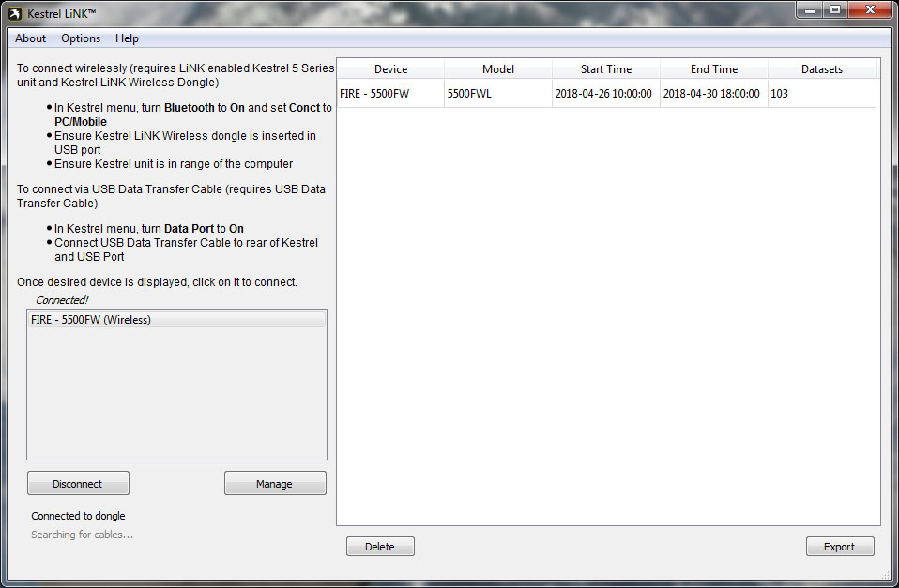899x588 pixels.
Task: Delete the selected dataset
Action: [x=380, y=546]
